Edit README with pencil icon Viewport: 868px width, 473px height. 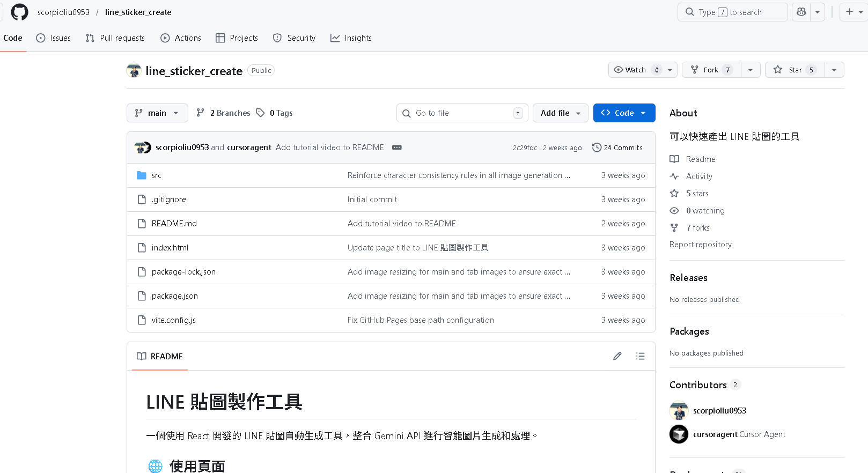coord(617,356)
